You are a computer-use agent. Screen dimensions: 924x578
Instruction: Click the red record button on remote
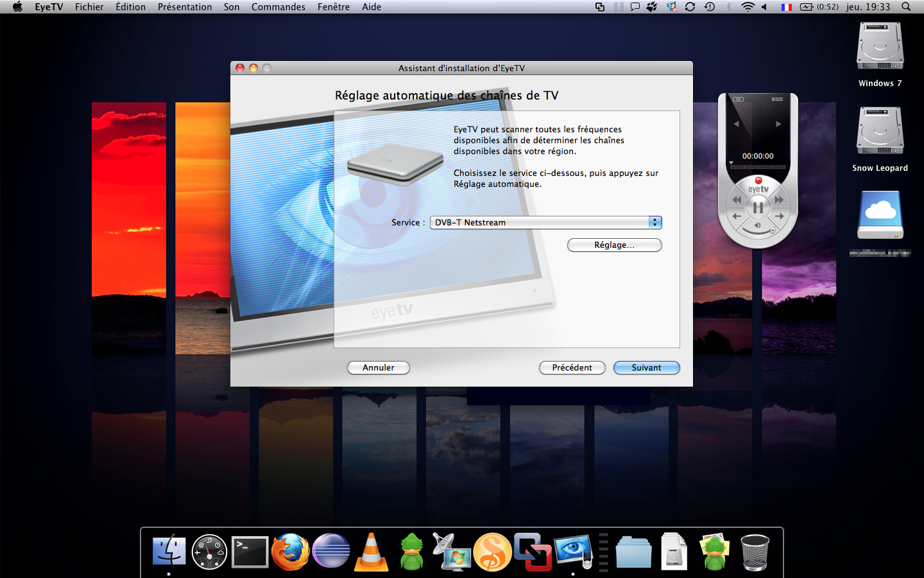(x=758, y=180)
